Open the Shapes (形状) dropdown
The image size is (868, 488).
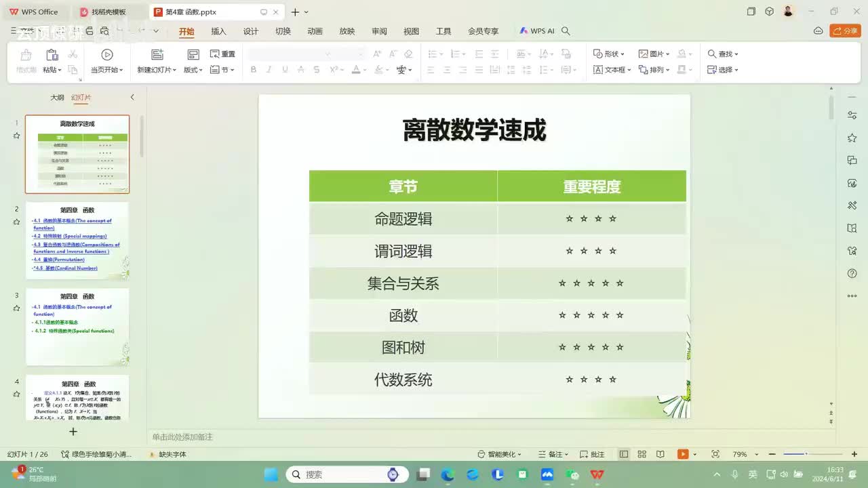click(x=609, y=54)
